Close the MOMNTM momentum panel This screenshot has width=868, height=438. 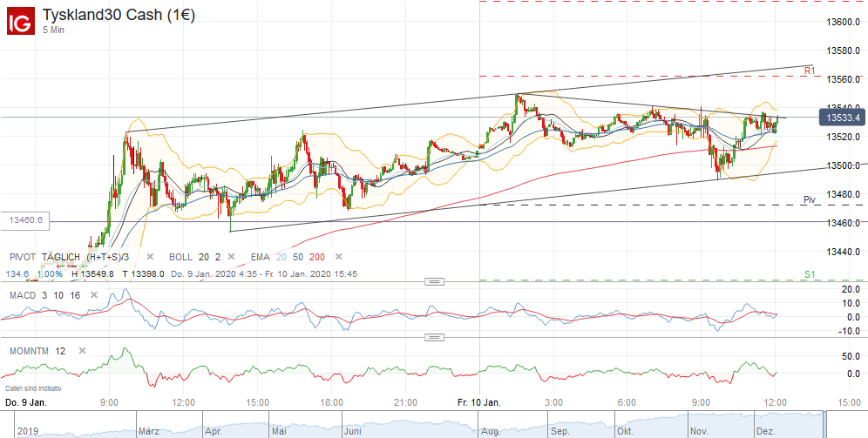(82, 350)
